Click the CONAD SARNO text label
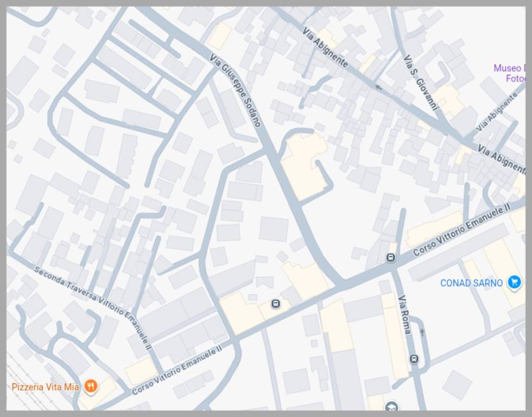Viewport: 532px width, 417px height. [x=471, y=283]
